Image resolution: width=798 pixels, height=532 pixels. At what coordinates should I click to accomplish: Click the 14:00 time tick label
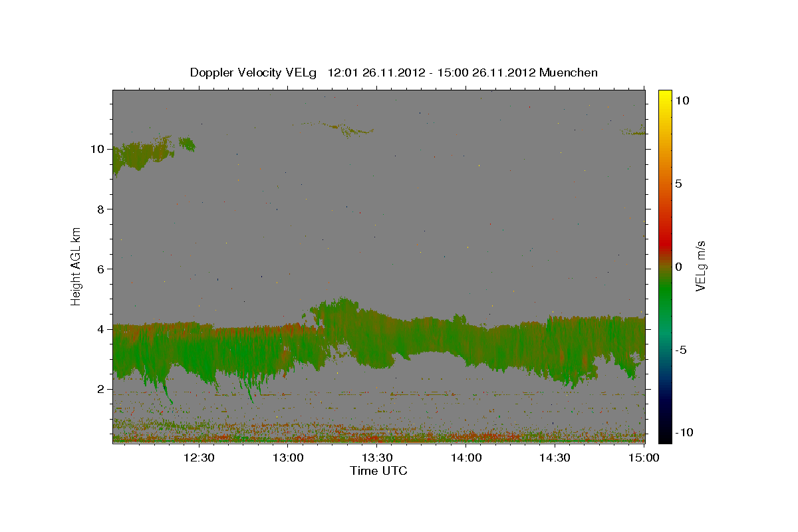tap(466, 458)
